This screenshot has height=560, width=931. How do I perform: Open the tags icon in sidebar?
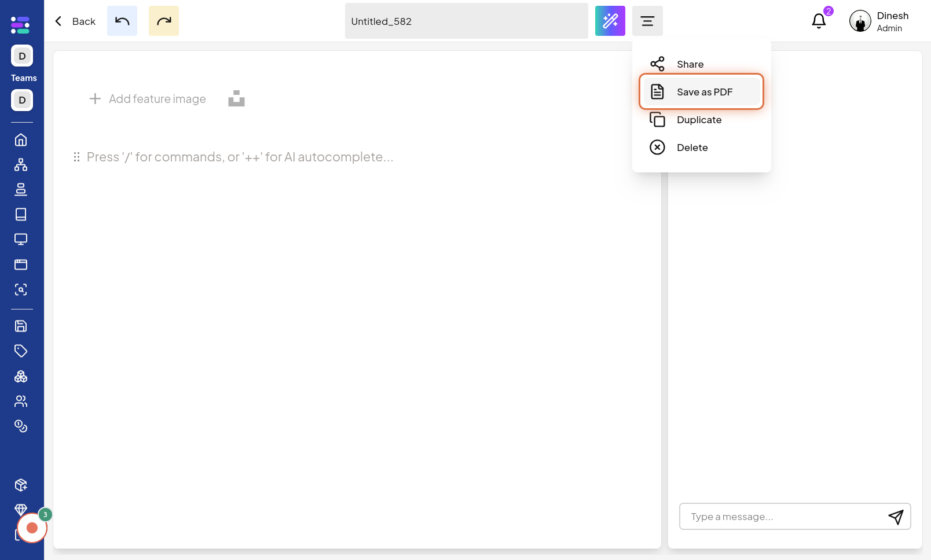click(x=21, y=351)
